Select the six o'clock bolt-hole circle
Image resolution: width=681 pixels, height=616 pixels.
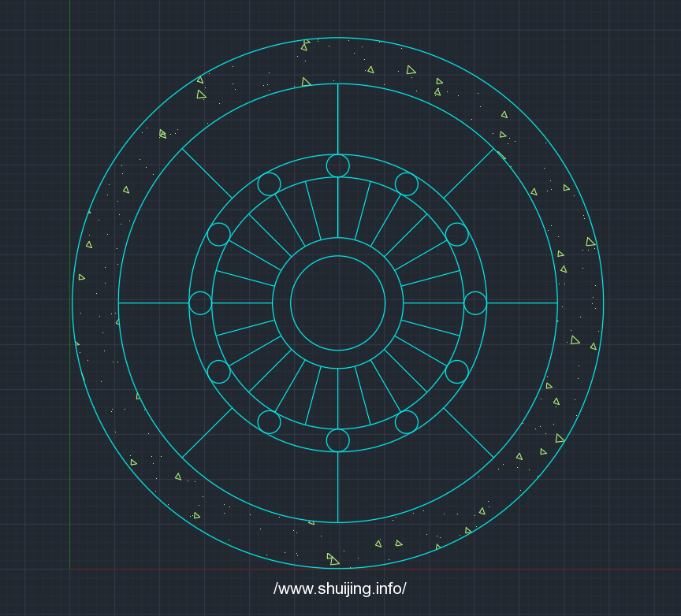[x=338, y=440]
